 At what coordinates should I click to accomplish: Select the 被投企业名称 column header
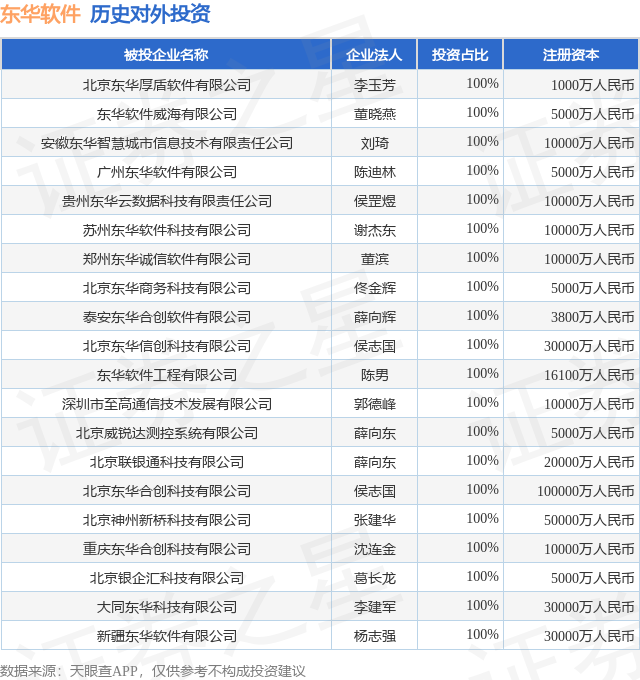(x=166, y=55)
